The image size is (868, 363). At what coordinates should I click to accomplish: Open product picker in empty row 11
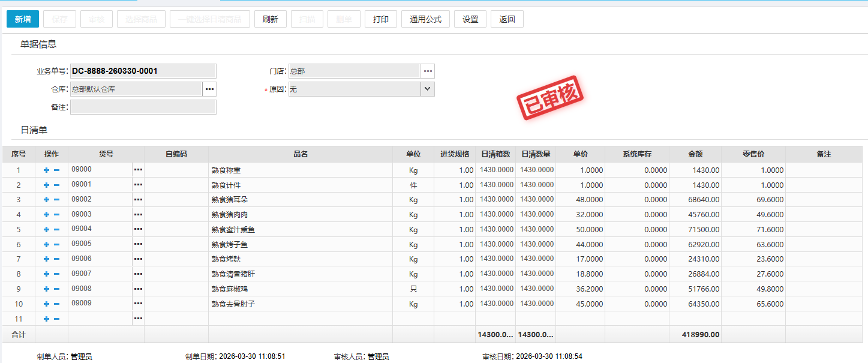(x=139, y=319)
